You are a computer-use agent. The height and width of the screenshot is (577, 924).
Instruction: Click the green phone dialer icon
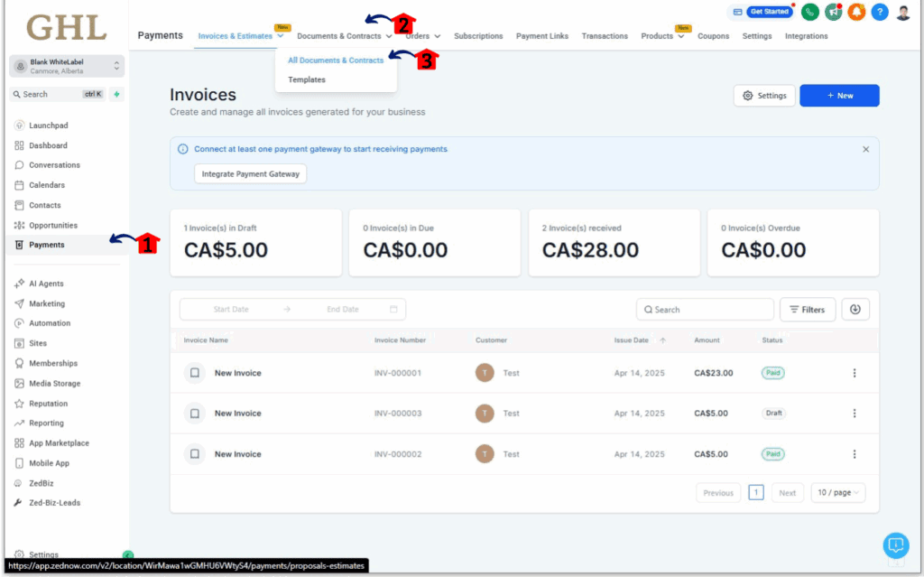coord(810,12)
